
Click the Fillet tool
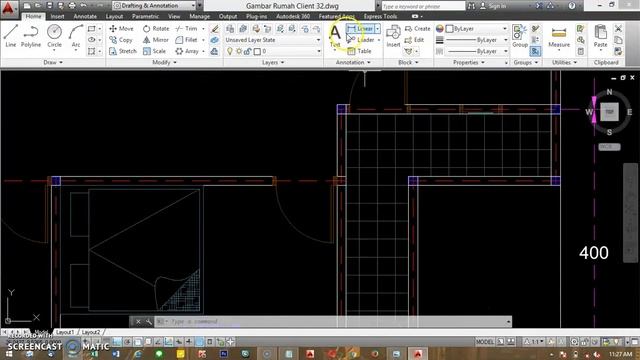187,40
